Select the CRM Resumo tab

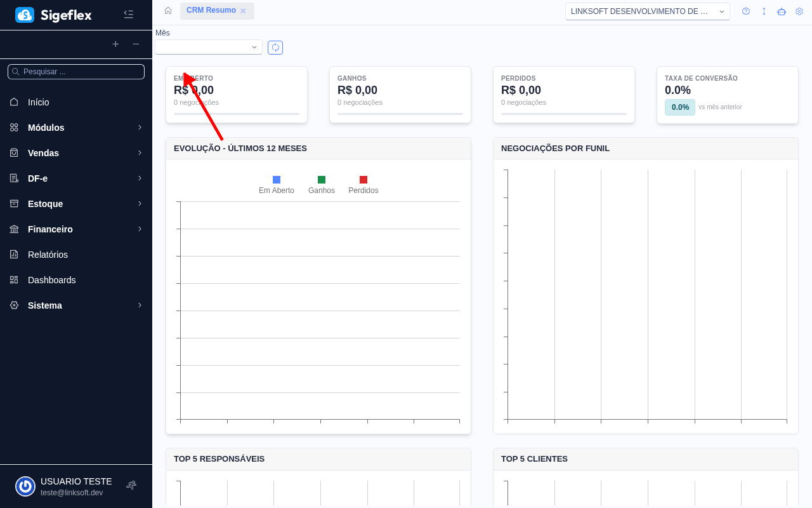[x=213, y=11]
